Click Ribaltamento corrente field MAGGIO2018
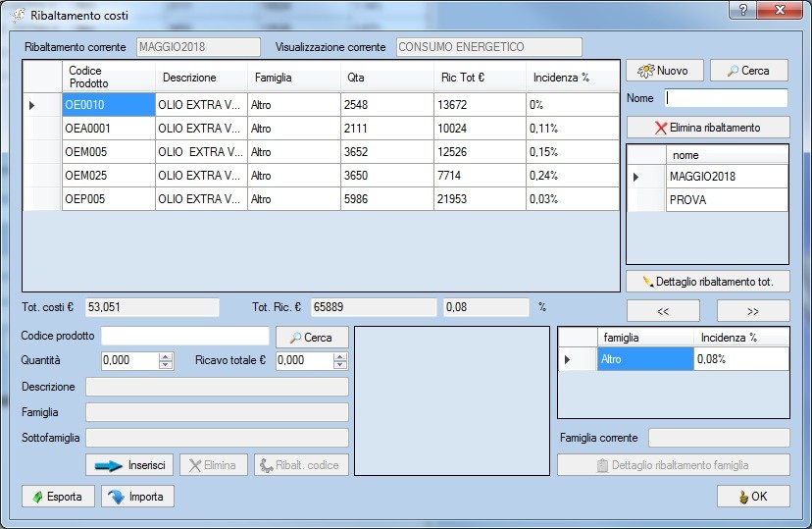 [198, 47]
